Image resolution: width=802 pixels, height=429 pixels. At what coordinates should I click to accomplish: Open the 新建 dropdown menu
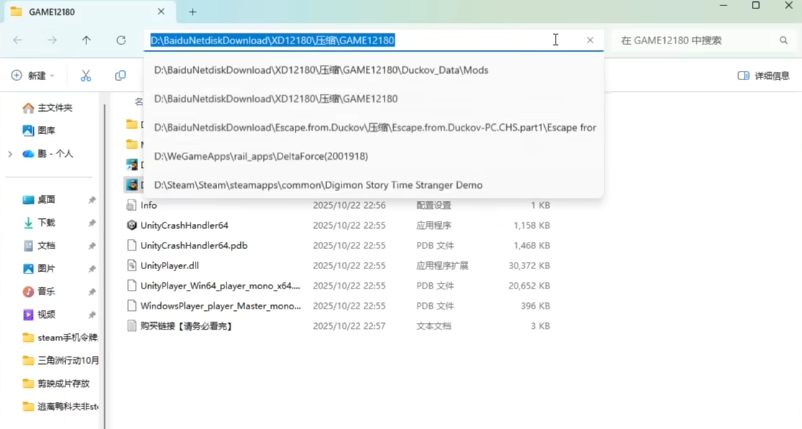click(x=33, y=76)
